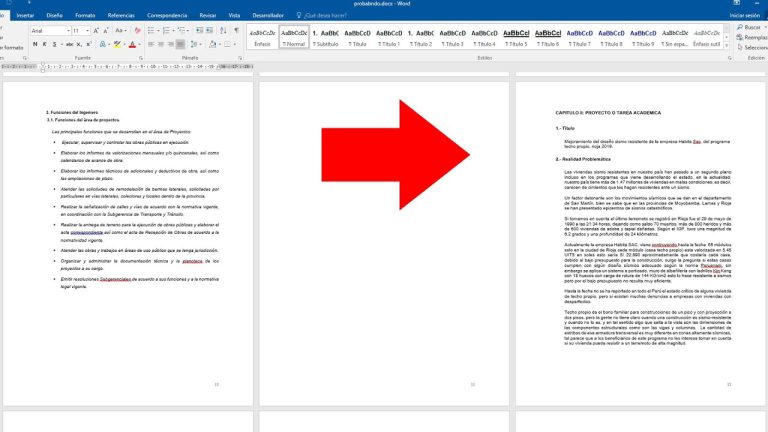Apply strikethrough formatting
The width and height of the screenshot is (768, 432).
click(69, 44)
